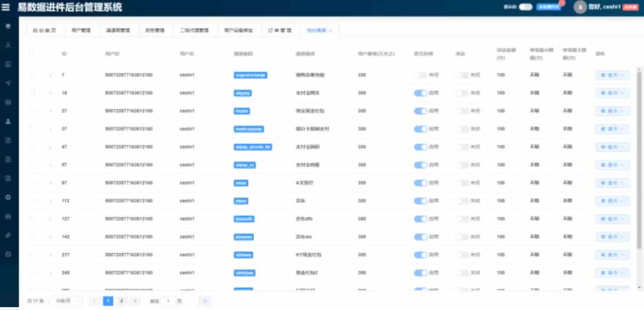Select the highlighted person icon in sidebar
644x310 pixels.
point(8,120)
